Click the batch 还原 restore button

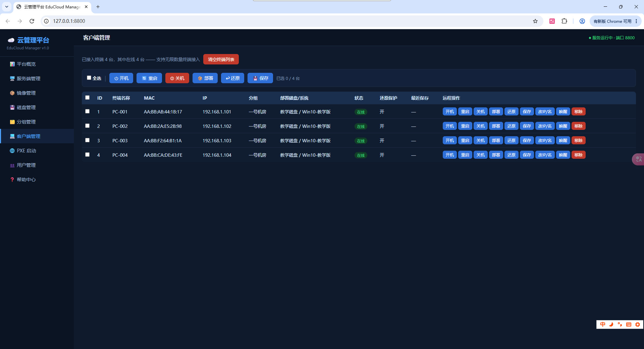tap(232, 78)
